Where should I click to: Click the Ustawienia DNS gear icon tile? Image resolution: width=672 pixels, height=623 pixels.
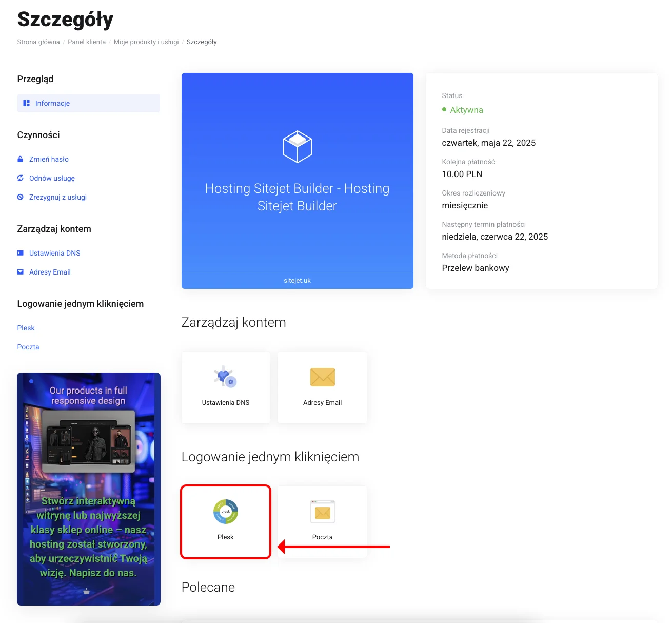click(x=225, y=377)
